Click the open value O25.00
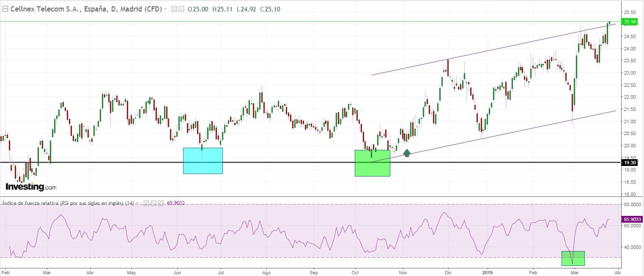 click(198, 9)
